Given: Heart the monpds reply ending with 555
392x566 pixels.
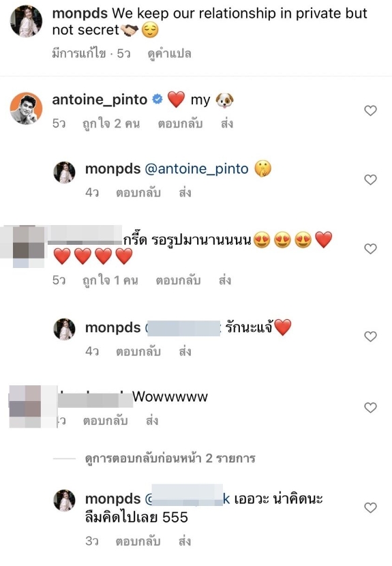Looking at the screenshot, I should click(370, 507).
